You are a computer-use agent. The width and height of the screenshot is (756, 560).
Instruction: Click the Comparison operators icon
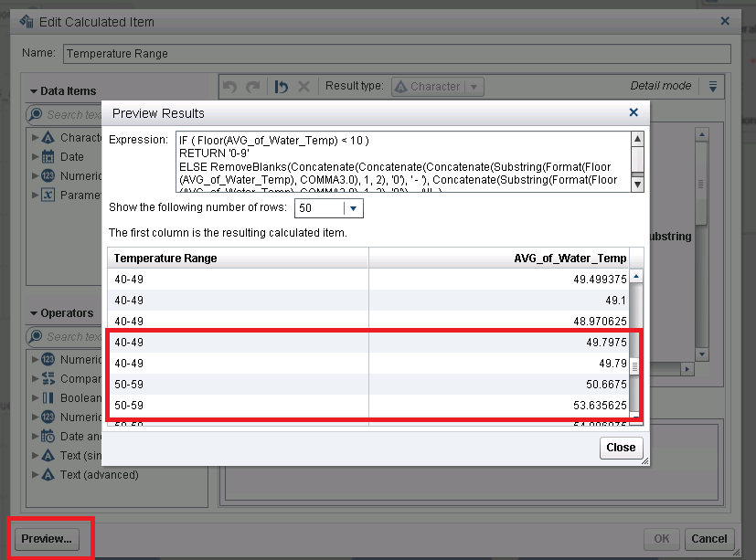(48, 379)
